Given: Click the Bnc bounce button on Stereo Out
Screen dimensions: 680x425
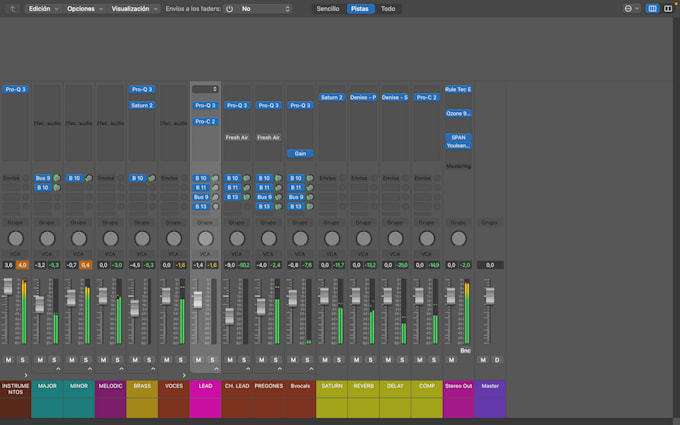Looking at the screenshot, I should point(465,350).
